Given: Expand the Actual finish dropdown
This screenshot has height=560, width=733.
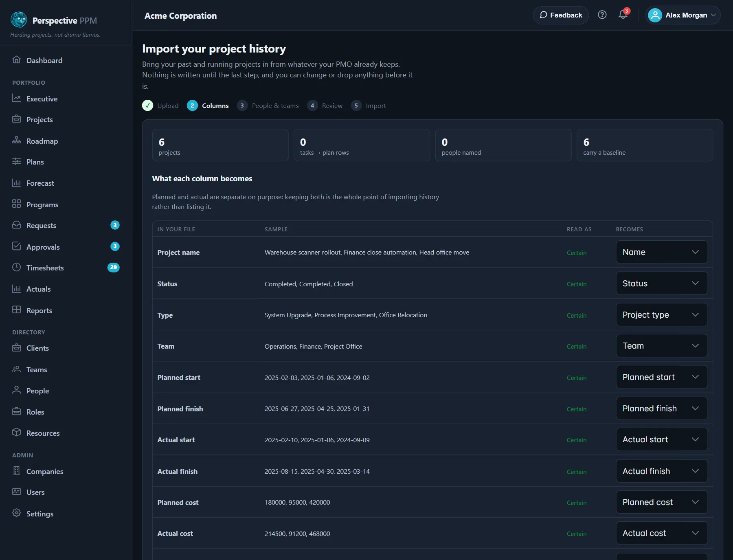Looking at the screenshot, I should (662, 471).
